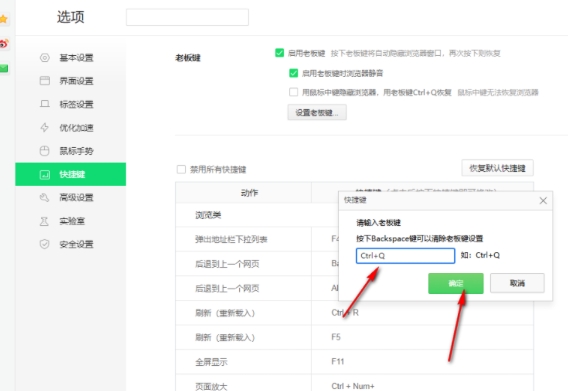Viewport: 568px width, 391px height.
Task: Click the Weibo icon in left strip
Action: [x=4, y=43]
